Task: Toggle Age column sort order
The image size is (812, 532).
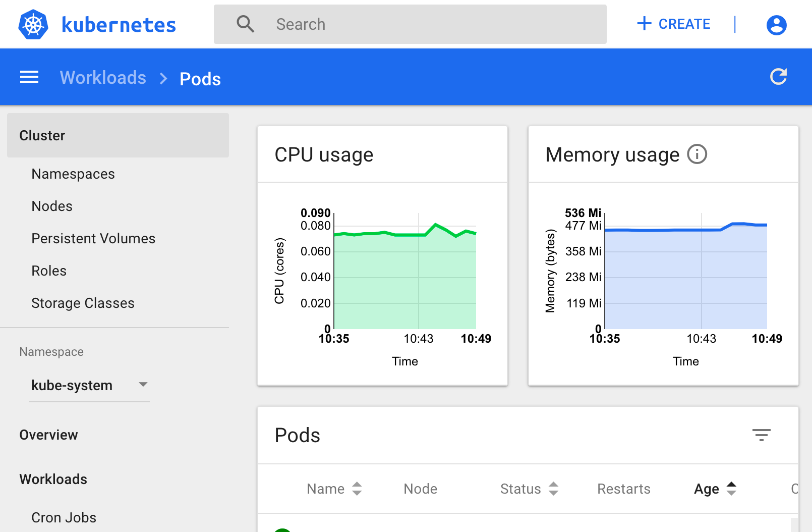Action: coord(731,489)
